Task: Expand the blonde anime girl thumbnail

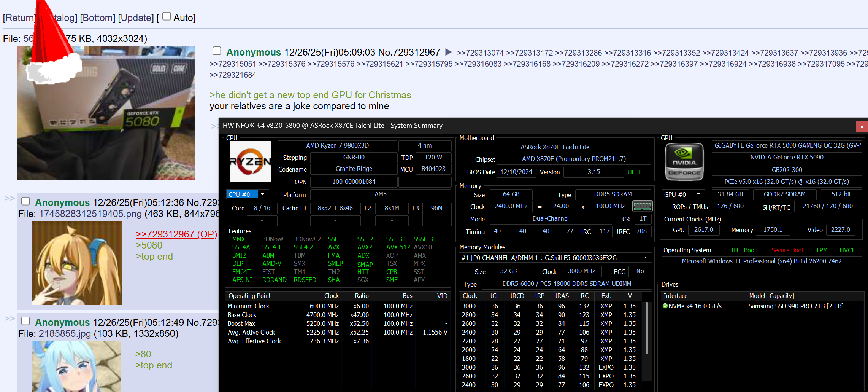Action: pyautogui.click(x=77, y=263)
